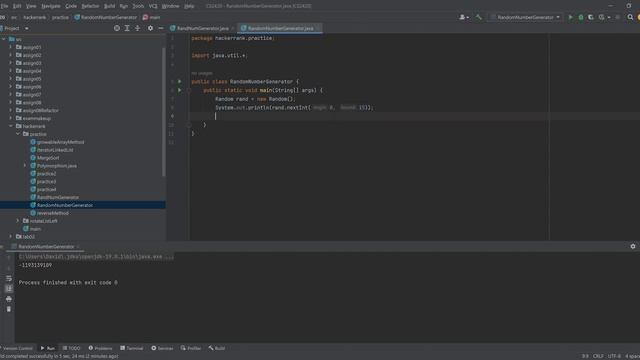Open the Run configuration dropdown RandomNumberGenerator

526,18
